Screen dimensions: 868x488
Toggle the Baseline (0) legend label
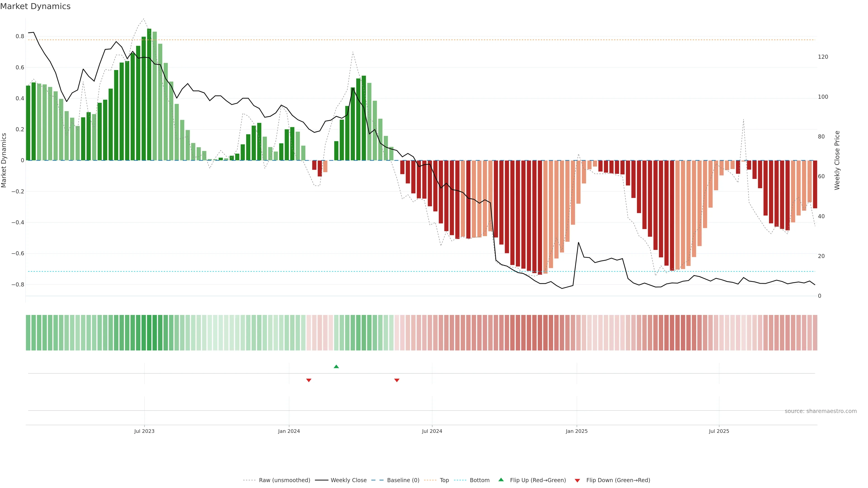[403, 480]
